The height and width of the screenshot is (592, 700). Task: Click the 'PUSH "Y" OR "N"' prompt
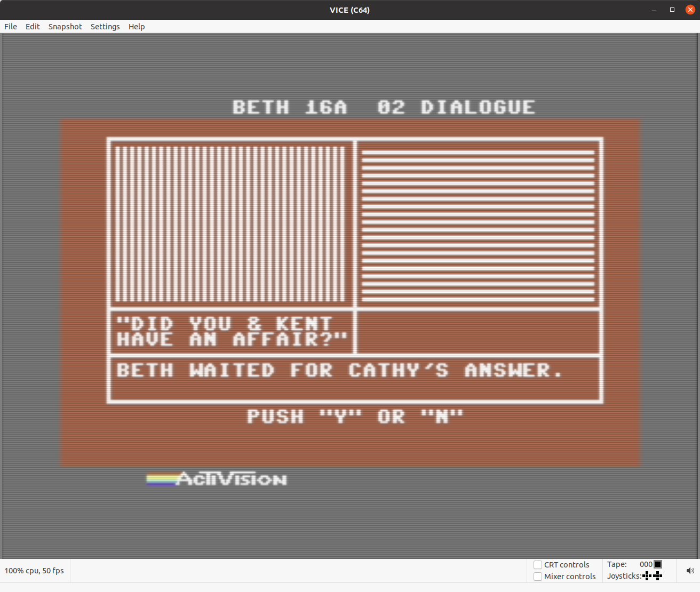pos(355,416)
